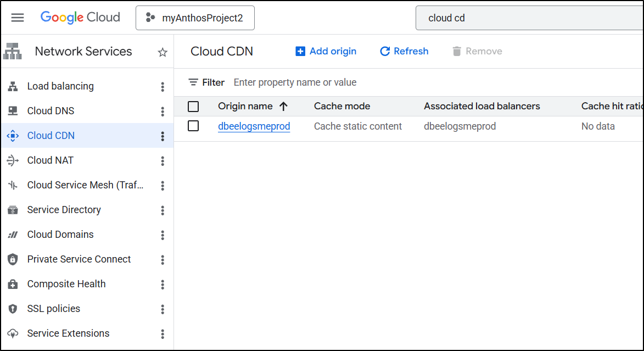Check the dbeelogsmeprod row checkbox
The width and height of the screenshot is (644, 351).
pos(193,126)
